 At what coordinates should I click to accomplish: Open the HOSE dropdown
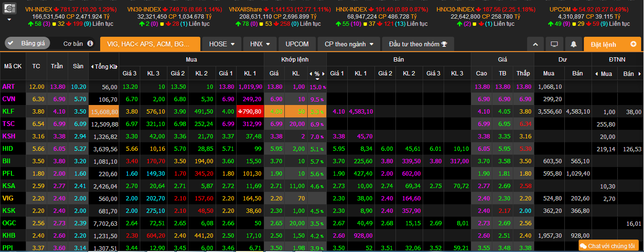pos(222,44)
